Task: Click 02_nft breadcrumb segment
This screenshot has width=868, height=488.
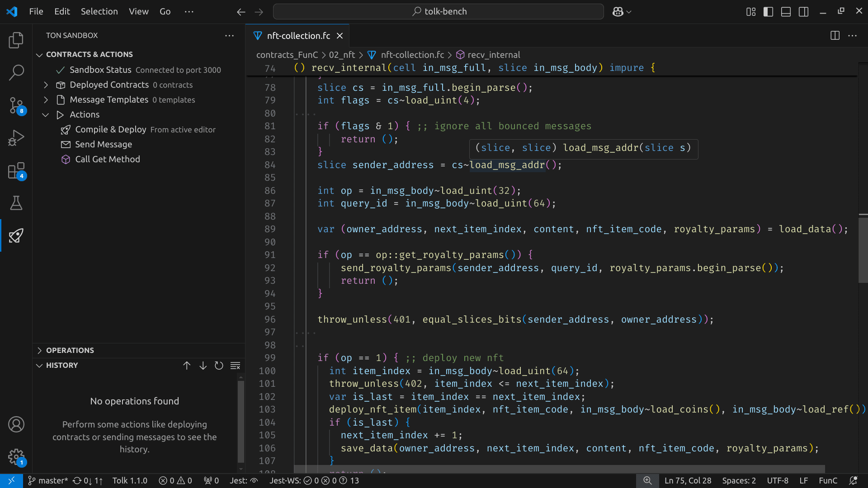Action: [x=342, y=55]
